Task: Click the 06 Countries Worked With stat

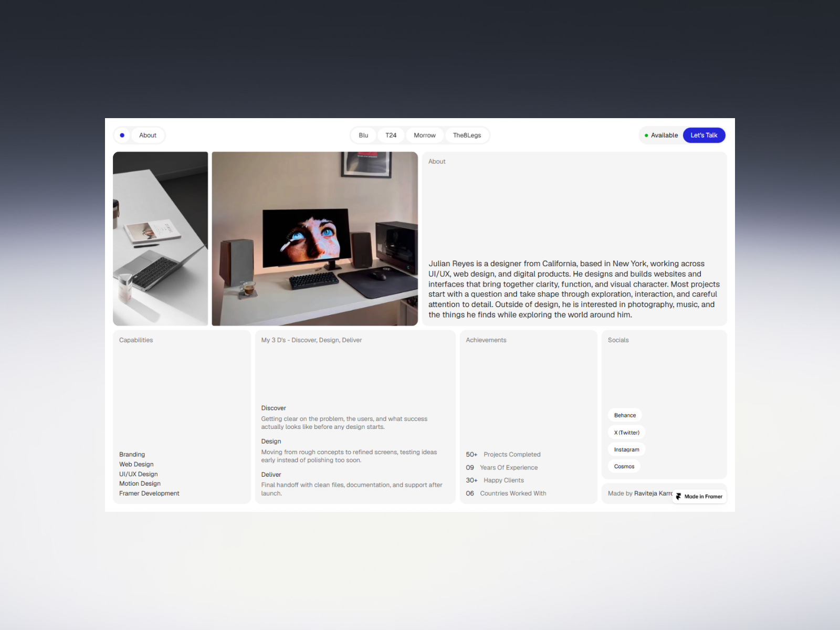Action: click(506, 493)
